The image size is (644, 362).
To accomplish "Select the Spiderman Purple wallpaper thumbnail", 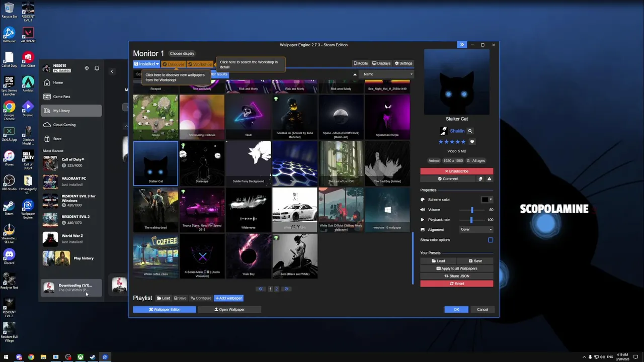I will coord(387,117).
